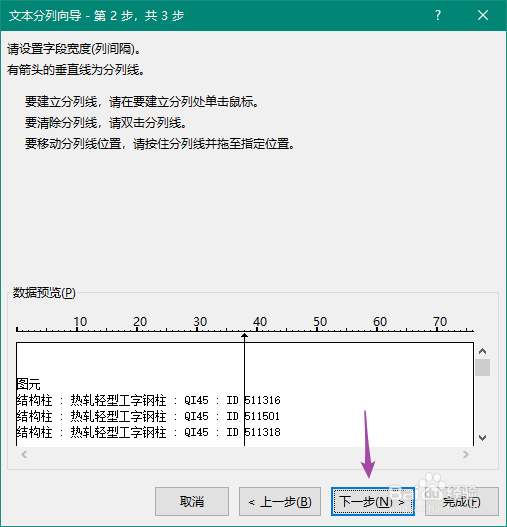Click horizontal scroll left arrow in preview
Viewport: 507px width, 527px height.
point(24,454)
